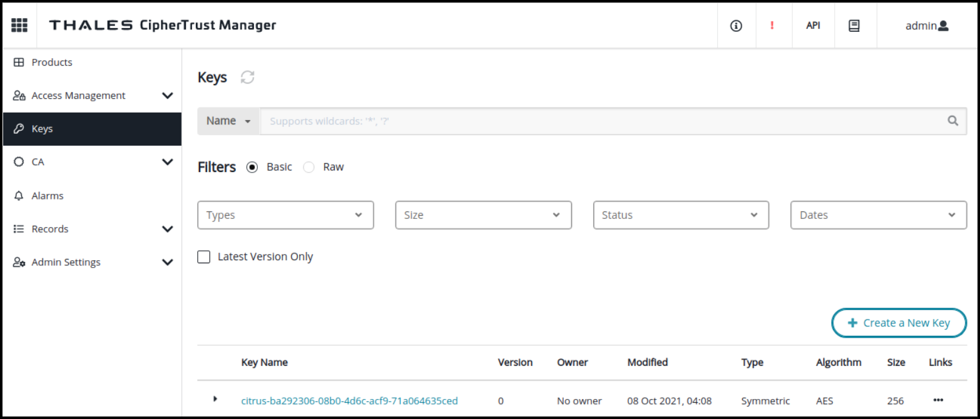Screen dimensions: 980x419
Task: Open the Types filter dropdown
Action: pyautogui.click(x=285, y=215)
